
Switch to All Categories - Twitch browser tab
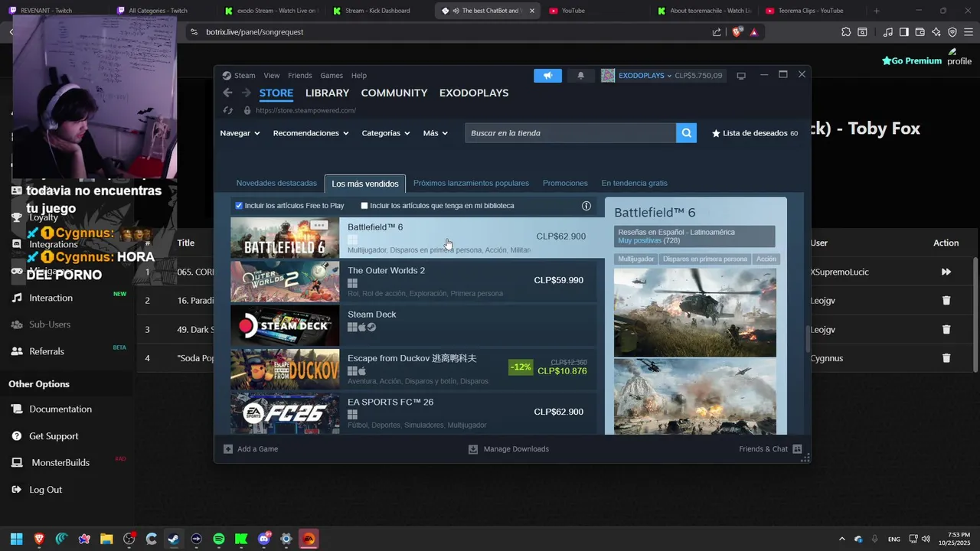[x=158, y=11]
